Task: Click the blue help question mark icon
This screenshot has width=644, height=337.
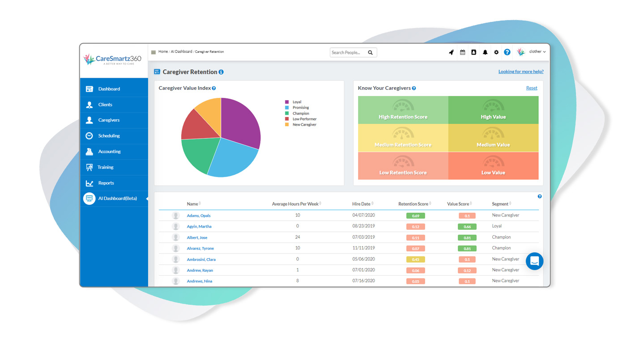Action: (507, 52)
